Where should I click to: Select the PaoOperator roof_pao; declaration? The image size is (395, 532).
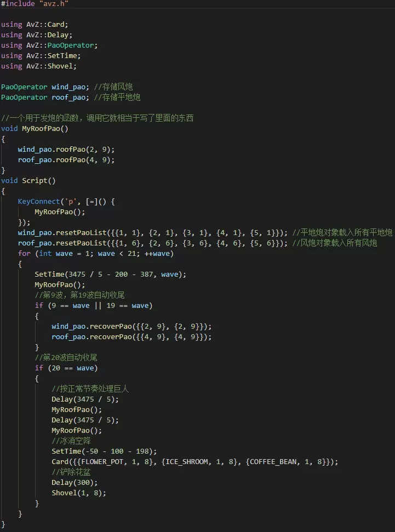(45, 98)
